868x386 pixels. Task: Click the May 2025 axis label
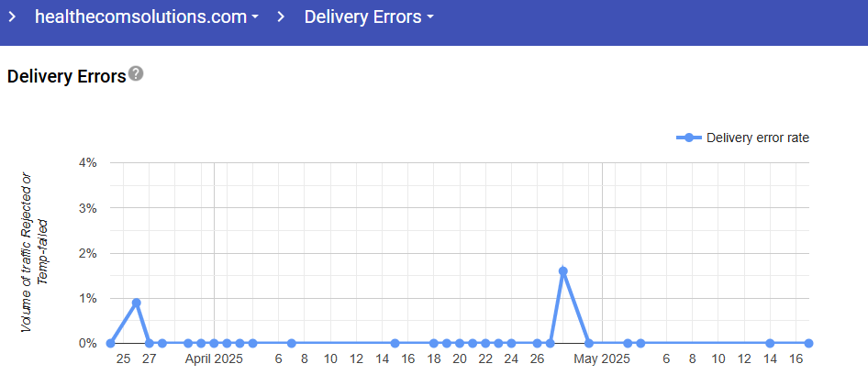click(602, 359)
